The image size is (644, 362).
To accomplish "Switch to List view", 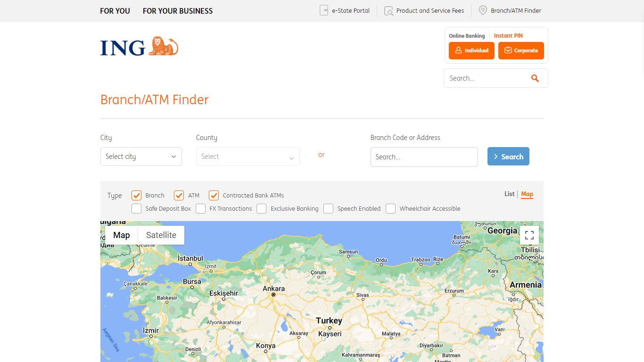I will coord(509,194).
